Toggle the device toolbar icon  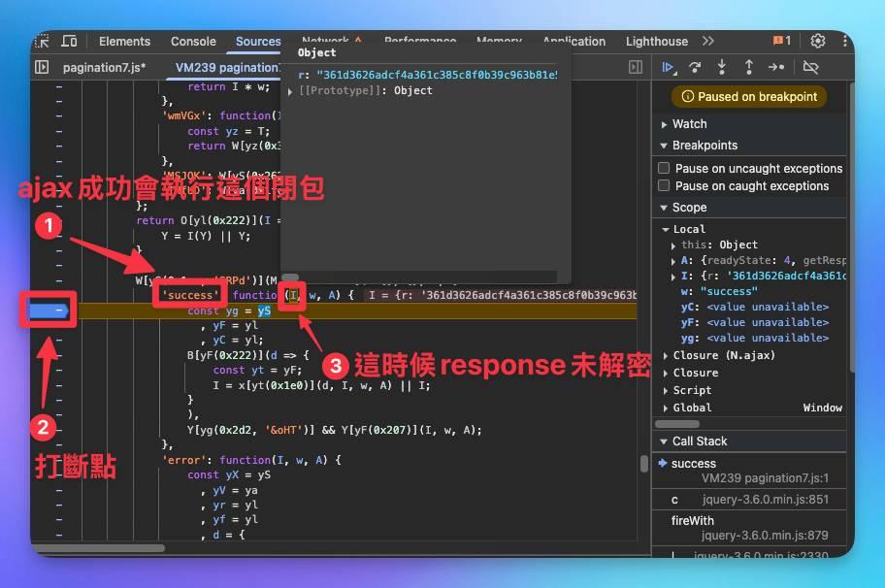(x=69, y=41)
